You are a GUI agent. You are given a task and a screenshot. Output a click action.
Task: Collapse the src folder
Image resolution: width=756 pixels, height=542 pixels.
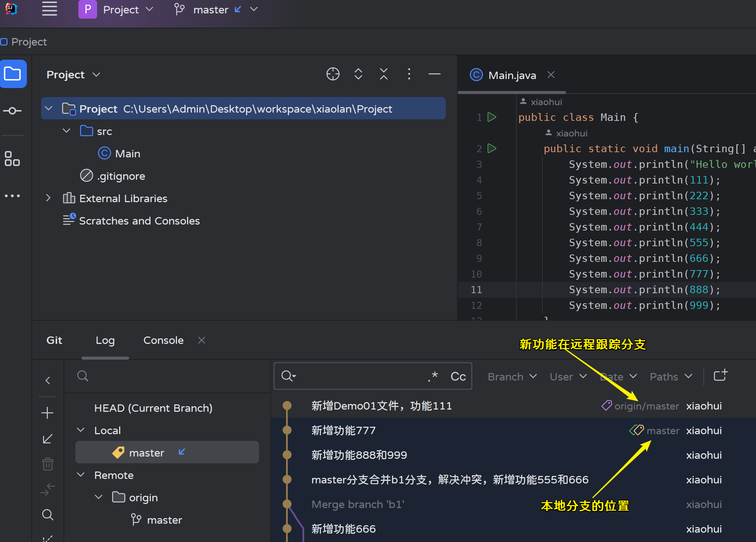tap(66, 131)
